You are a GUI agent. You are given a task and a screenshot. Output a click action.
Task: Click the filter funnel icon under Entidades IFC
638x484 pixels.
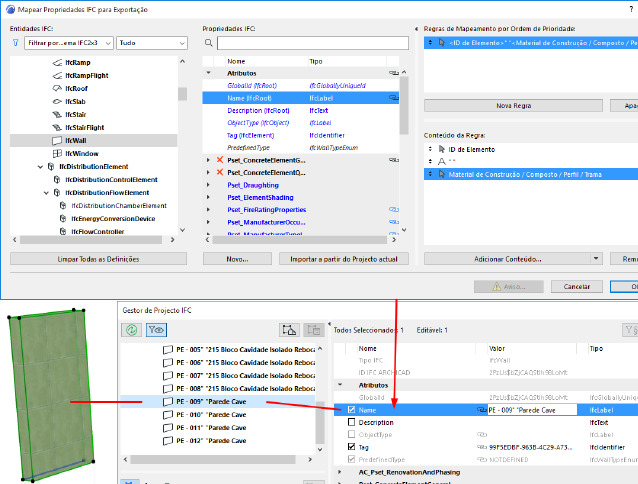coord(15,43)
